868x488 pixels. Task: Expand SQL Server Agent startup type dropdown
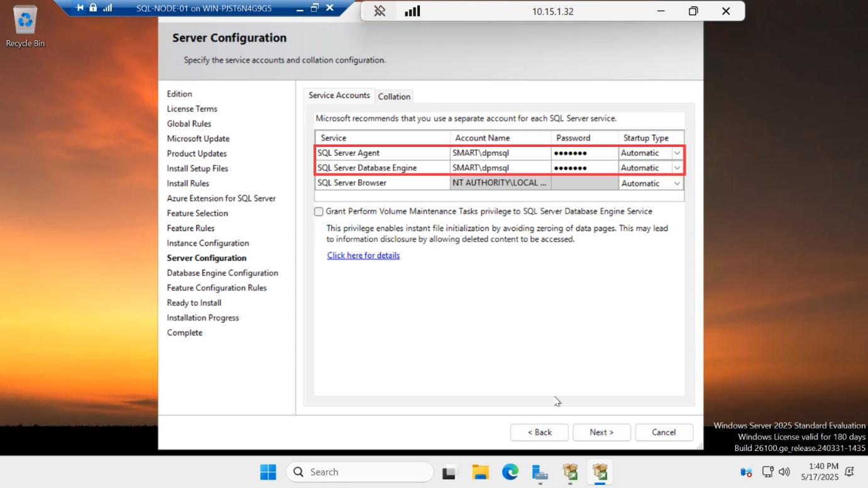coord(677,153)
